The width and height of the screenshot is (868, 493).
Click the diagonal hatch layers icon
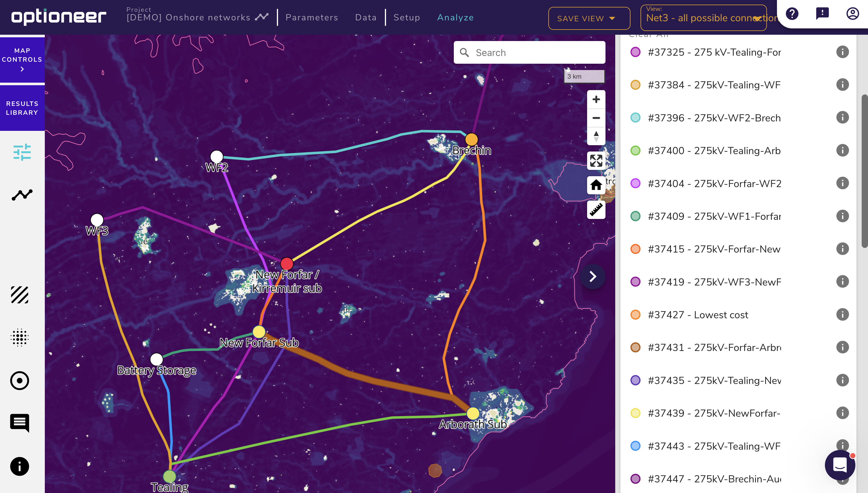(x=20, y=295)
